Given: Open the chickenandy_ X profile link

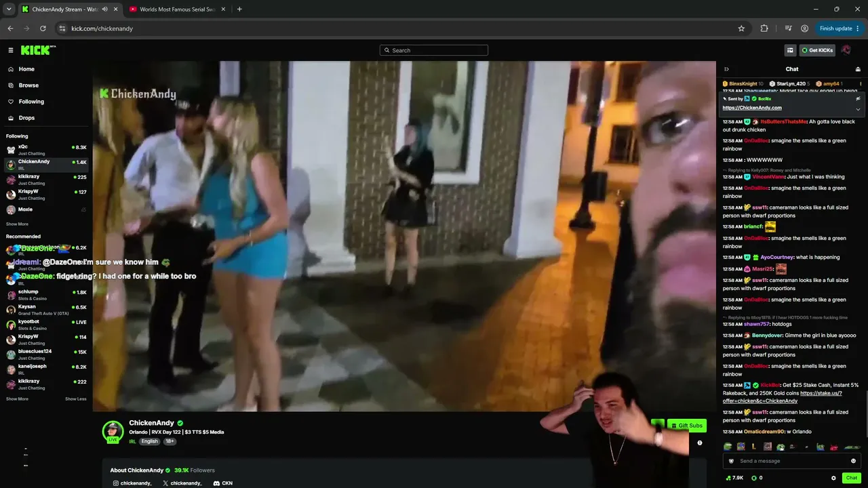Looking at the screenshot, I should [182, 483].
